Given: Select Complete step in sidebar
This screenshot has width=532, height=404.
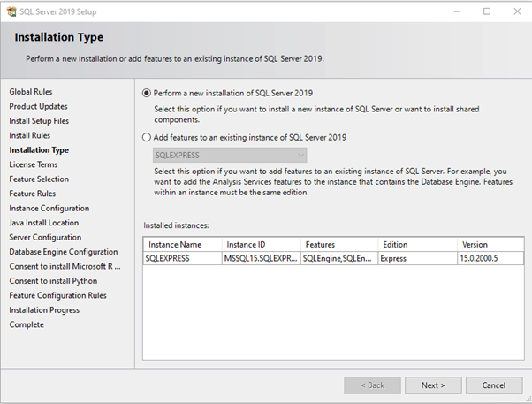Looking at the screenshot, I should [x=27, y=324].
